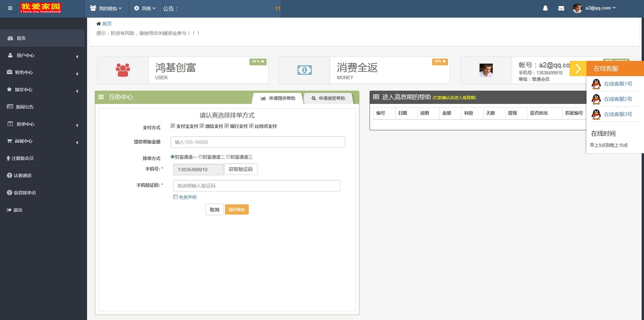This screenshot has width=644, height=320.
Task: Open the 我的钱包 dropdown
Action: point(106,8)
